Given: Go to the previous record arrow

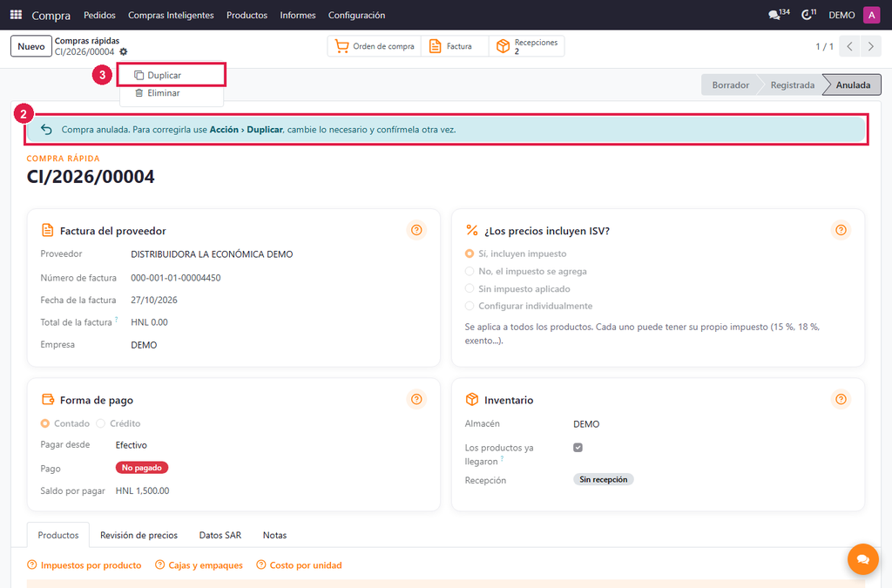Looking at the screenshot, I should click(x=849, y=47).
